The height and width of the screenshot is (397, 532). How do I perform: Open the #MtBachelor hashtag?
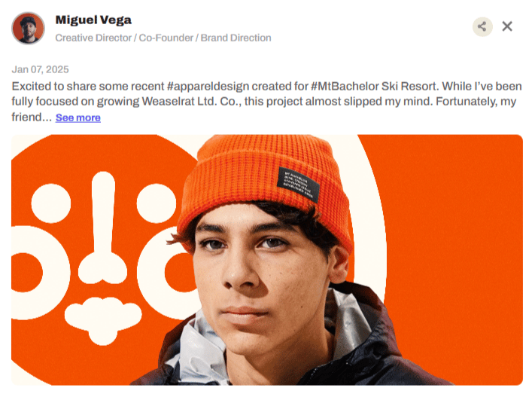(345, 87)
